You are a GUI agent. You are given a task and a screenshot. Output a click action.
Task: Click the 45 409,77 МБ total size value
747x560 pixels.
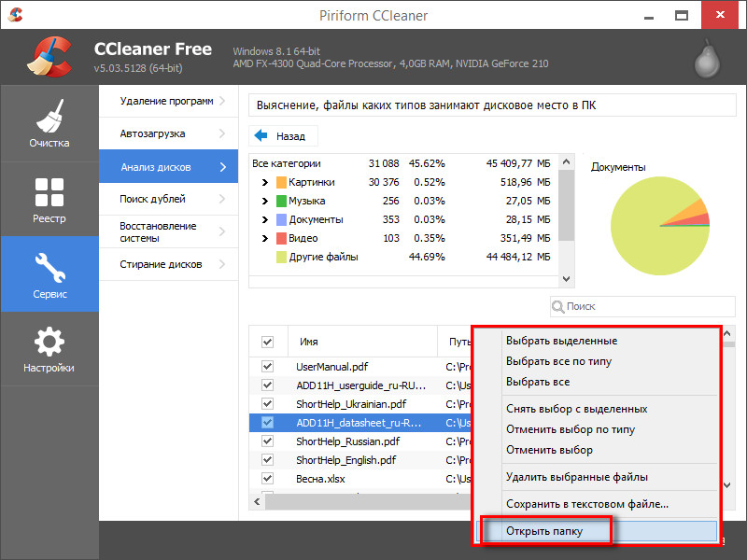518,164
